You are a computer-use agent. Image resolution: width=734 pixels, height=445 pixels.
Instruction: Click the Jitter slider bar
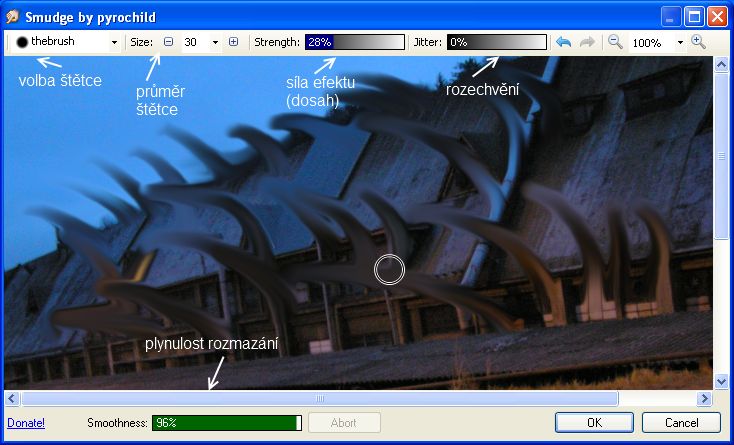click(x=496, y=43)
